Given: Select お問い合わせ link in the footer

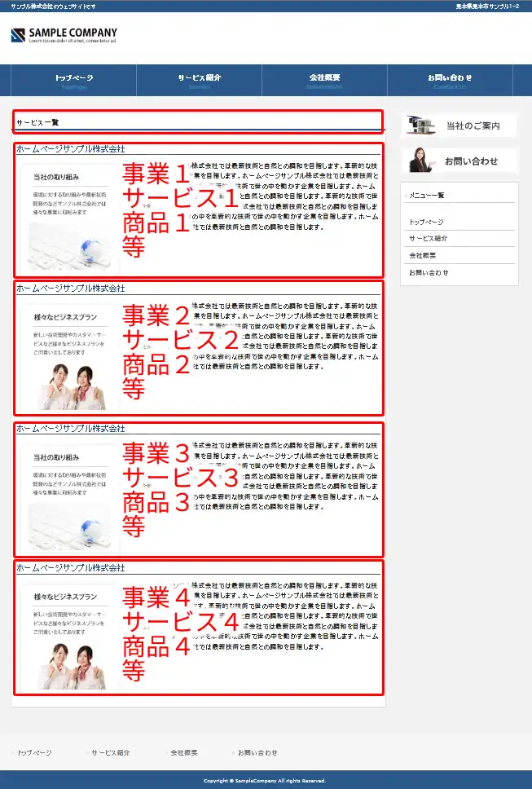Looking at the screenshot, I should point(257,752).
